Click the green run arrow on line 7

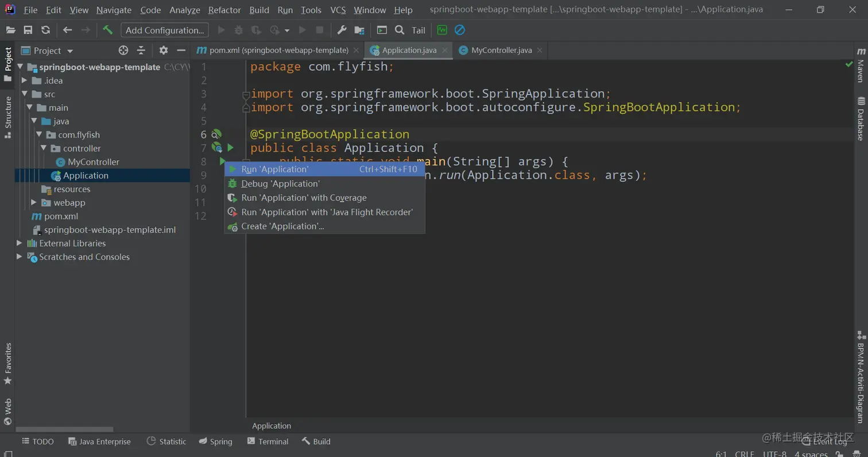230,148
